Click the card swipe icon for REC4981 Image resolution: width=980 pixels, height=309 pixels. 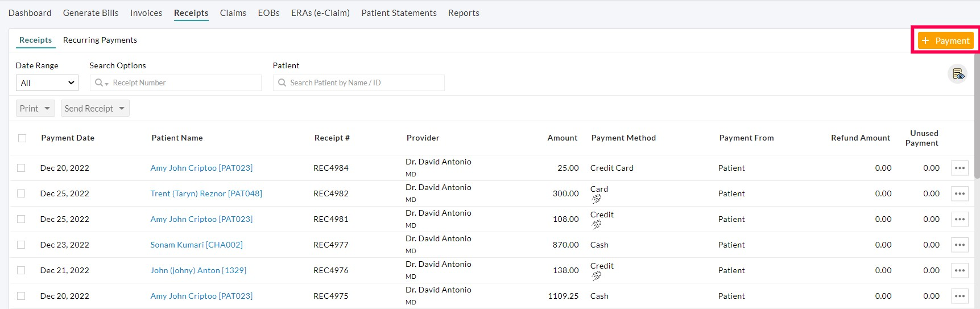point(596,225)
